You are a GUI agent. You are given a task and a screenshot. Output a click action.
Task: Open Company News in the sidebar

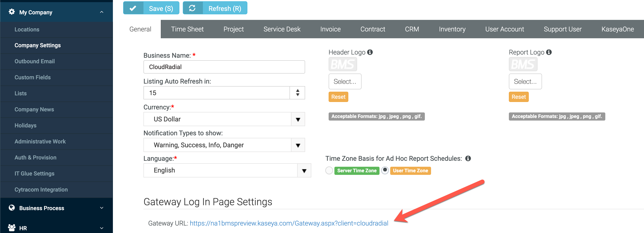(56, 109)
